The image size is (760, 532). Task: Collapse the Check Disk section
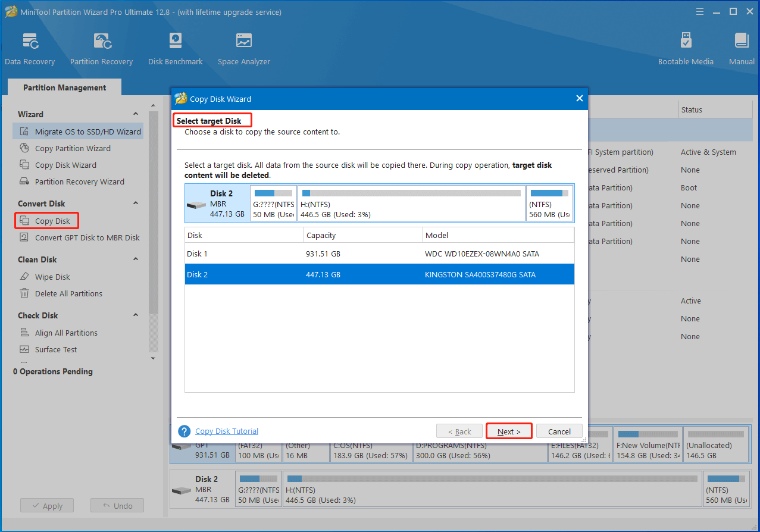click(x=136, y=315)
